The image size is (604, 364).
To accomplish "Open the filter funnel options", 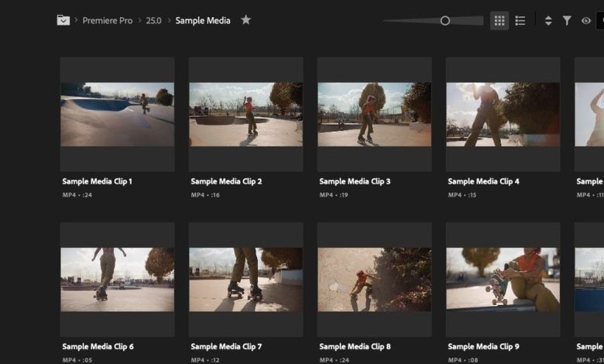I will (x=567, y=21).
